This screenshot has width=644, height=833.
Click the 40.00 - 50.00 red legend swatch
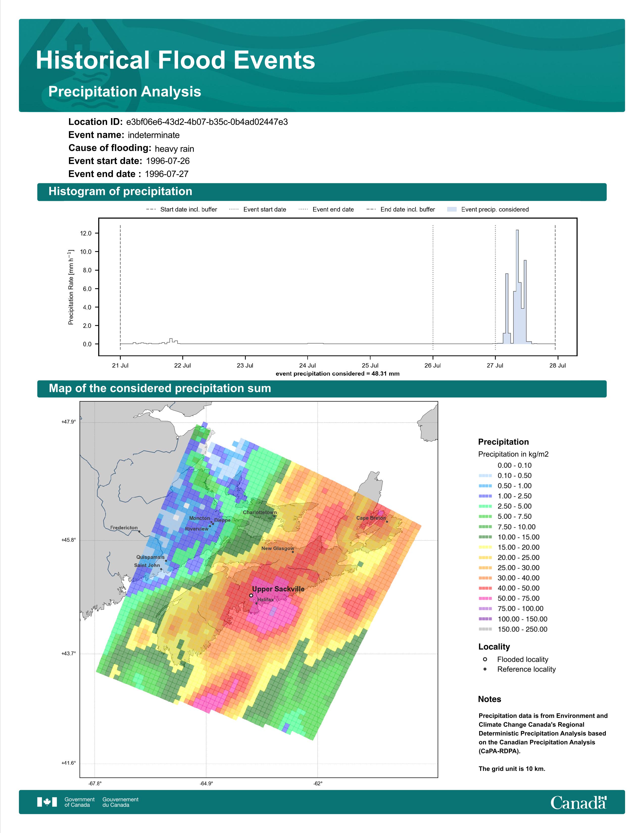click(485, 588)
